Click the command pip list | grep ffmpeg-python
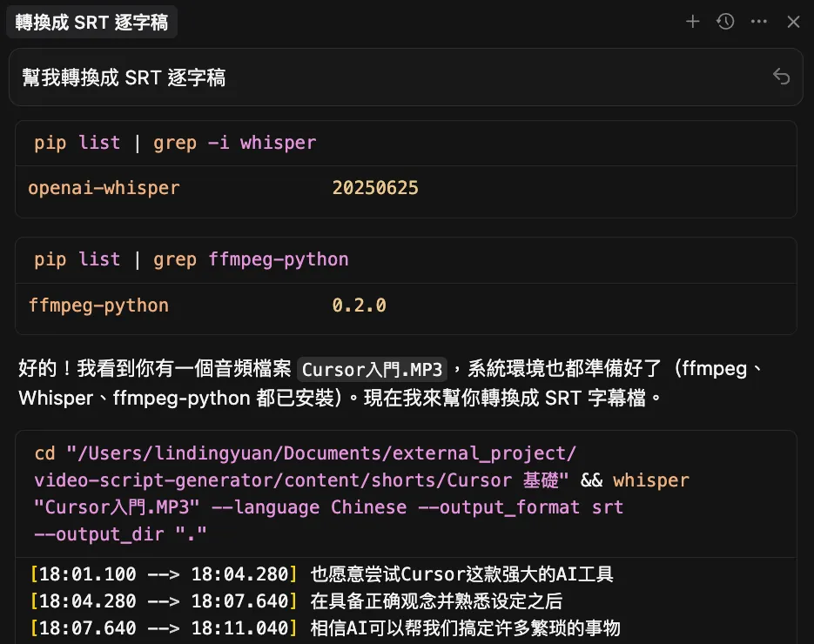 pyautogui.click(x=191, y=259)
